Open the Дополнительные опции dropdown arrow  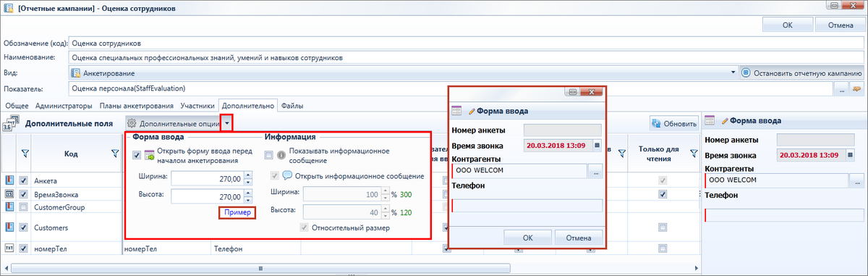click(x=227, y=124)
